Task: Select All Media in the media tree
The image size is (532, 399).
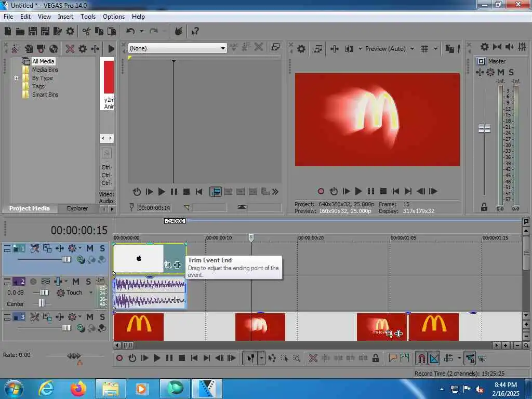Action: click(x=43, y=61)
